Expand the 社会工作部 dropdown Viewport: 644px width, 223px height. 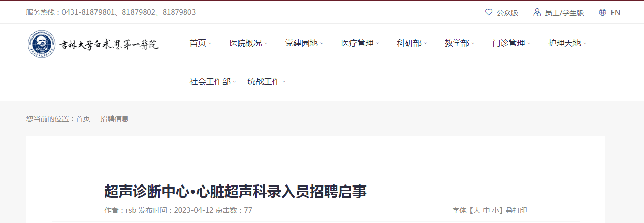213,81
